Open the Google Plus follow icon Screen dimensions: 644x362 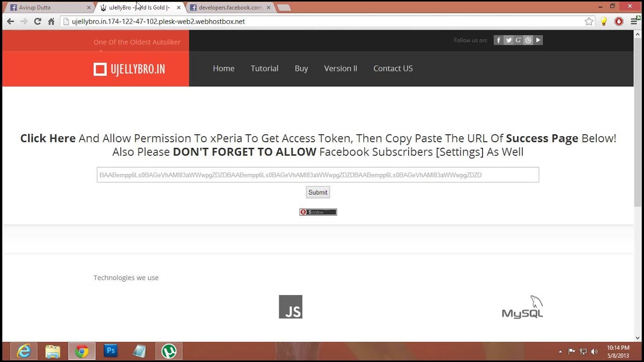point(518,40)
